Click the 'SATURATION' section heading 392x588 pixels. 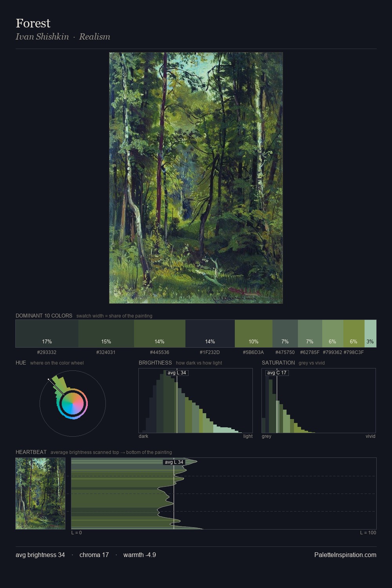pos(278,363)
